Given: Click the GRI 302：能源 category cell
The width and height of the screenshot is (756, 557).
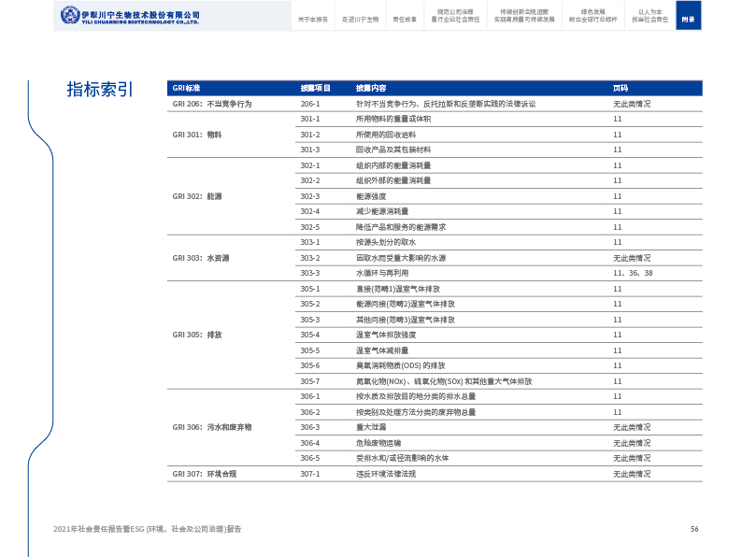Looking at the screenshot, I should tap(197, 196).
